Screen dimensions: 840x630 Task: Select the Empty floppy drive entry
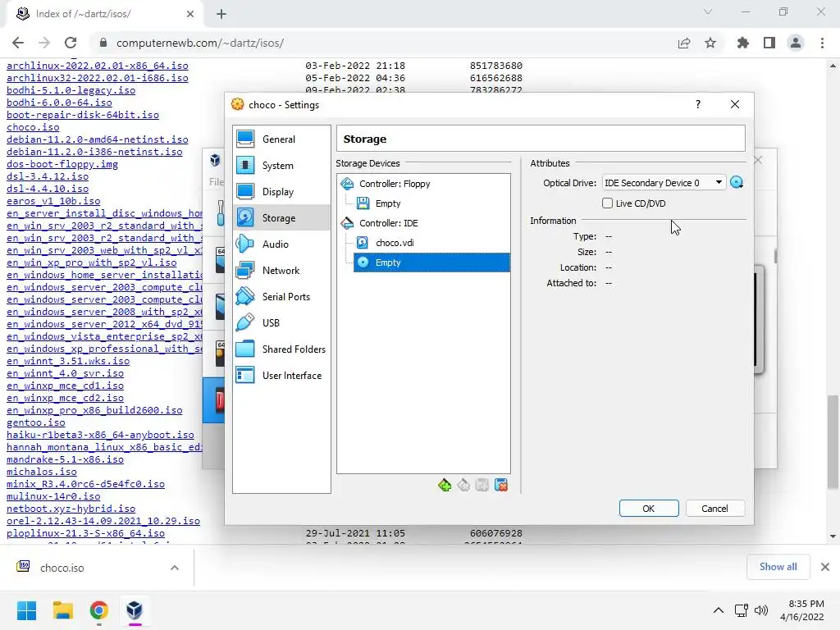(x=388, y=203)
